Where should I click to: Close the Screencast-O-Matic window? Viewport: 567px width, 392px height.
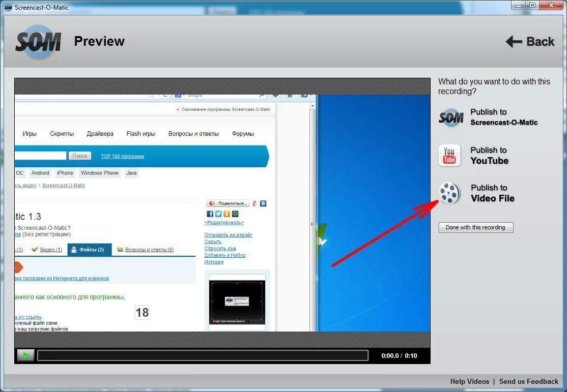pyautogui.click(x=551, y=6)
